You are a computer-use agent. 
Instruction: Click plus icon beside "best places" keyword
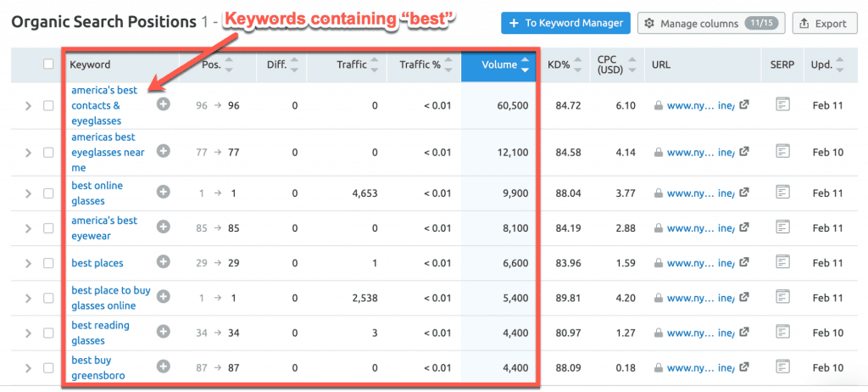click(x=164, y=262)
